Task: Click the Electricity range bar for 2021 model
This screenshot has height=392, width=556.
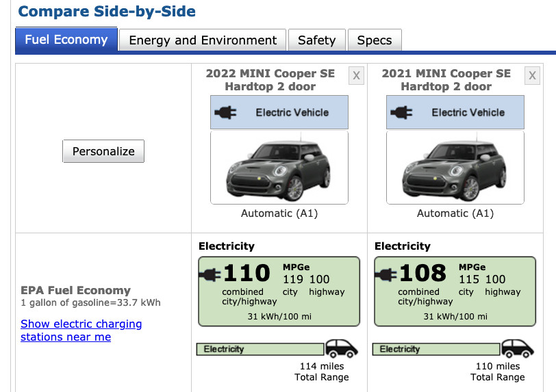Action: [436, 349]
